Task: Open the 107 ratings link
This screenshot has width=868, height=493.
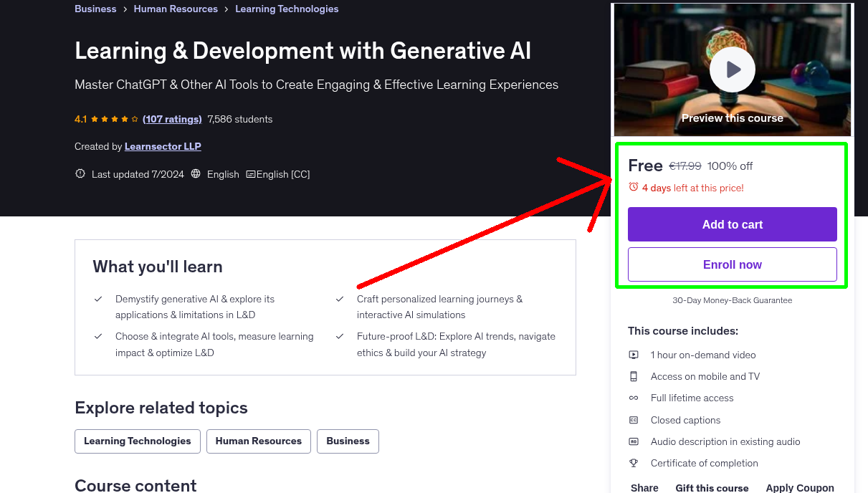Action: 172,119
